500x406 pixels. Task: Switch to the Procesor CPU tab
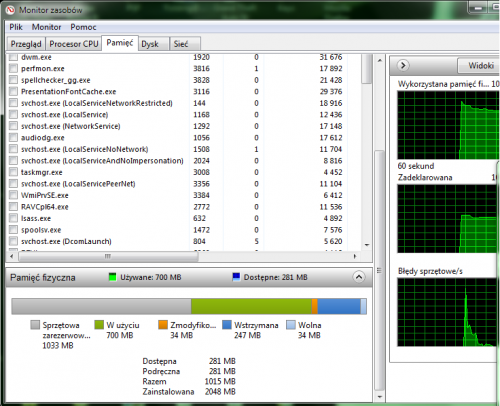point(74,44)
